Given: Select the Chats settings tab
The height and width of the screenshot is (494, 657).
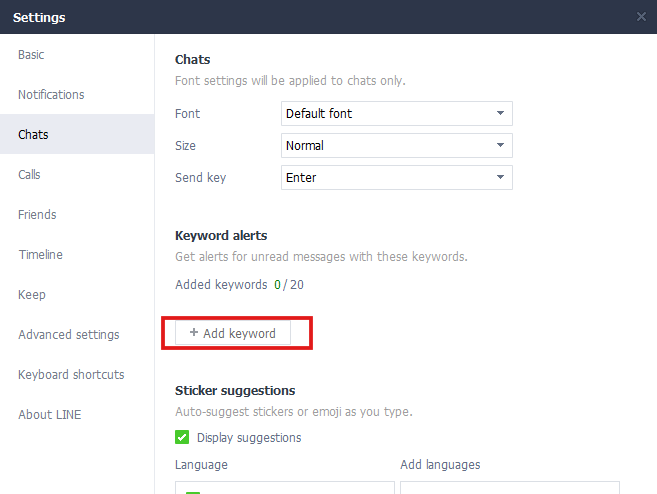Looking at the screenshot, I should pos(33,135).
